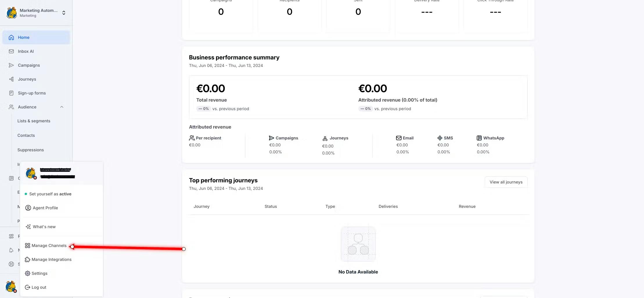Open the Marketing Automation workspace switcher
The height and width of the screenshot is (298, 644).
[x=64, y=13]
